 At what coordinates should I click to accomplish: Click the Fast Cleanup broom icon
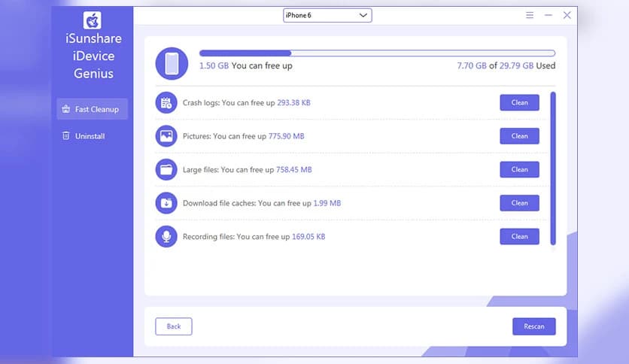tap(65, 109)
